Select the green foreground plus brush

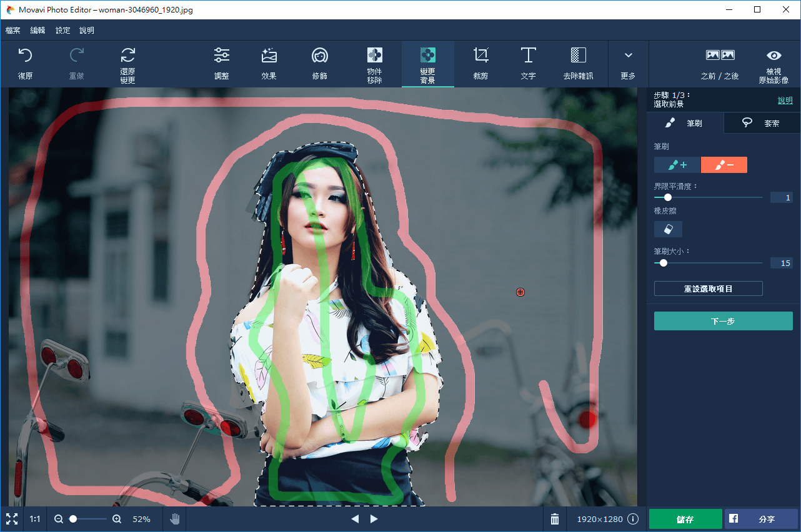click(677, 165)
